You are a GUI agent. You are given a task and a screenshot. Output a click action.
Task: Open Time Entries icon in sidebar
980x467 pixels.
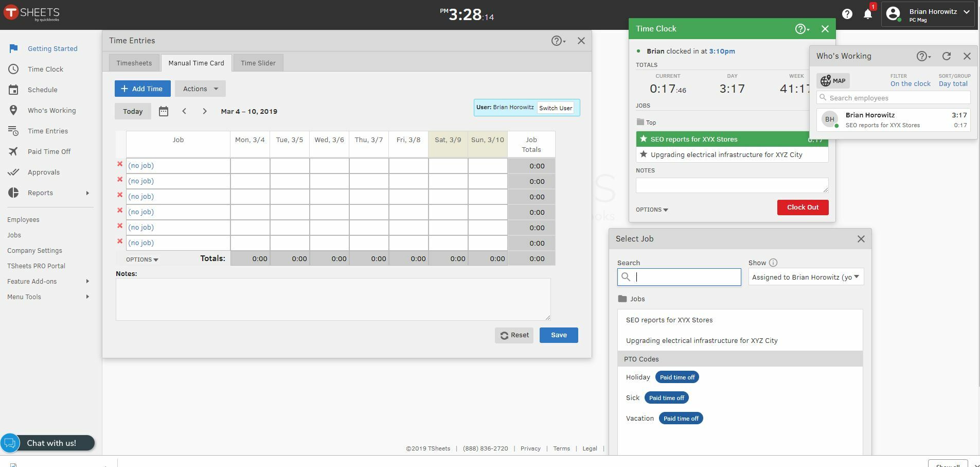point(14,131)
